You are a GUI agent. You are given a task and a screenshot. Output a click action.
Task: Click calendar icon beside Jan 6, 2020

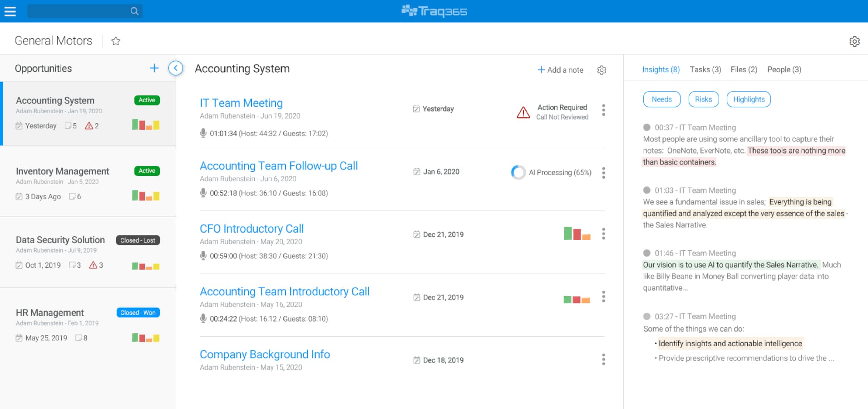point(416,172)
